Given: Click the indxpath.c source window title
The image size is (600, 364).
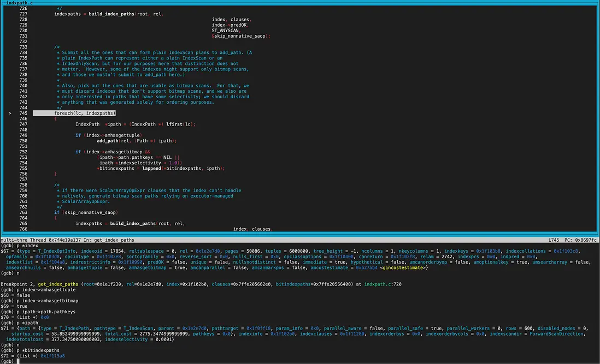Looking at the screenshot, I should (19, 3).
